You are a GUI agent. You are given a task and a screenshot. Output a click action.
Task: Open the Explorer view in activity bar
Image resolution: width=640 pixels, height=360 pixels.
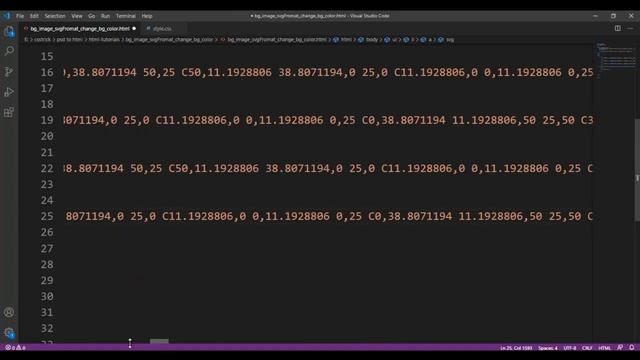9,31
